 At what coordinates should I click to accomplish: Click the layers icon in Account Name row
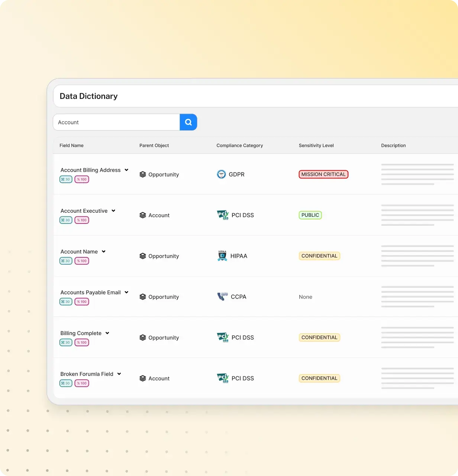pos(143,256)
